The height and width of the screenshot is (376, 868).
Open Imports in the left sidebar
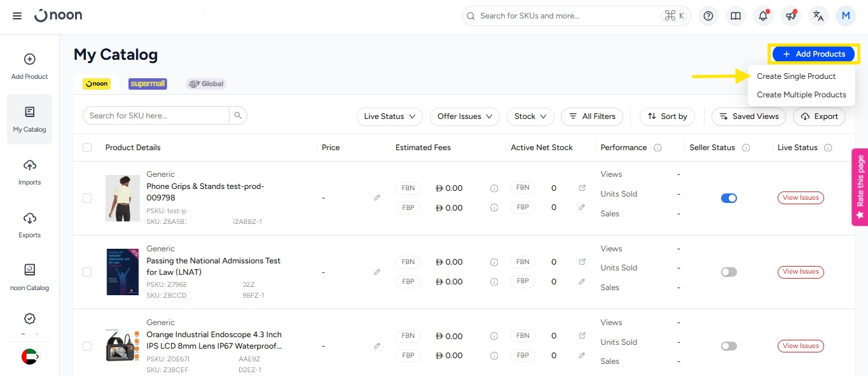[x=29, y=172]
